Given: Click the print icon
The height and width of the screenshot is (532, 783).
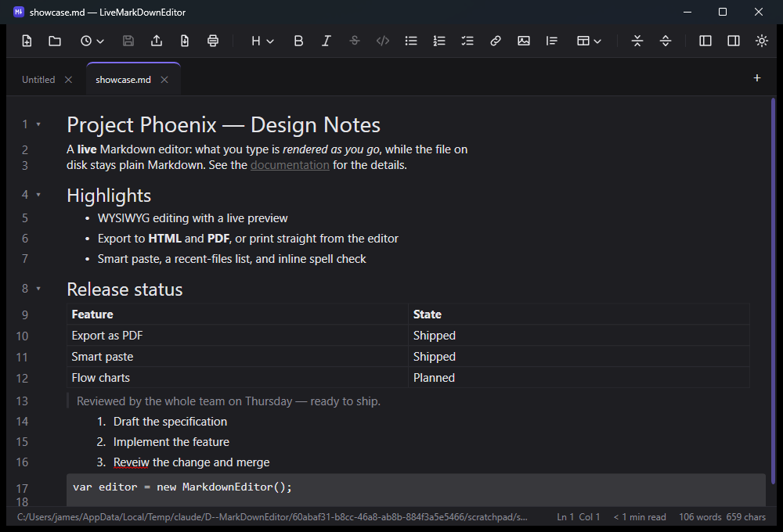Looking at the screenshot, I should [213, 41].
